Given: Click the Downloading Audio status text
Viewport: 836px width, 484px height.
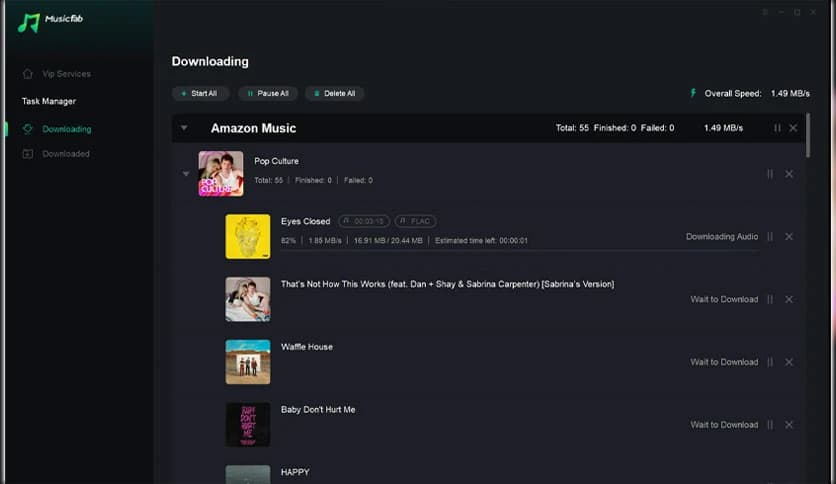Looking at the screenshot, I should tap(722, 237).
